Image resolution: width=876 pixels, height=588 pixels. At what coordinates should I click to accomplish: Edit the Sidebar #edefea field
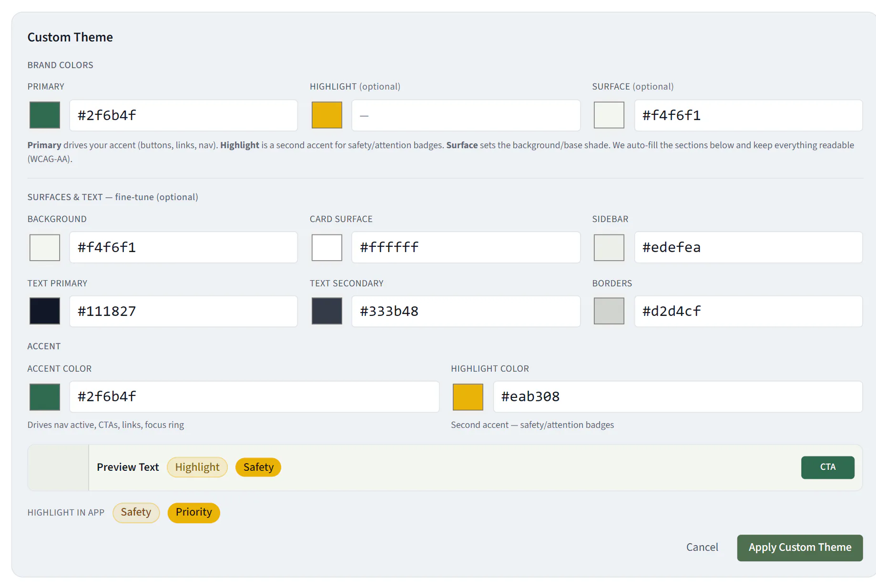click(748, 247)
